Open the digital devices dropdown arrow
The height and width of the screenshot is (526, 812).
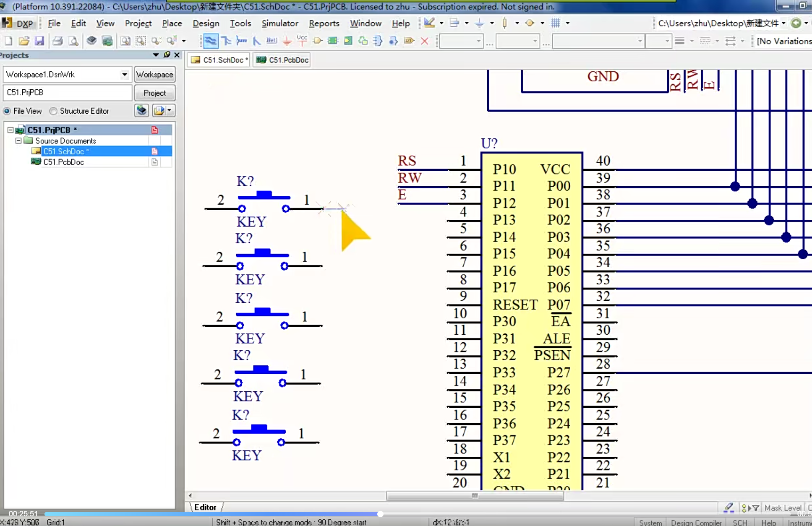[x=517, y=23]
